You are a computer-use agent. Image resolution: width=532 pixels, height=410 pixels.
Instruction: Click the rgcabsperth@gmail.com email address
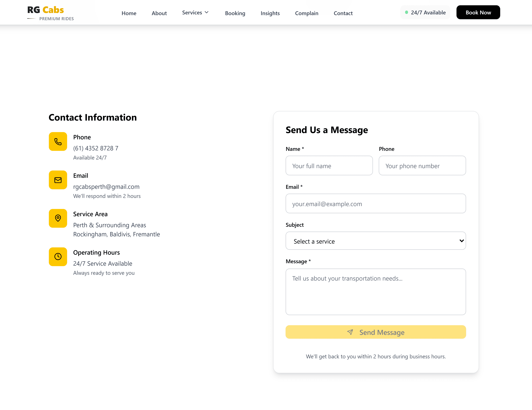point(106,187)
